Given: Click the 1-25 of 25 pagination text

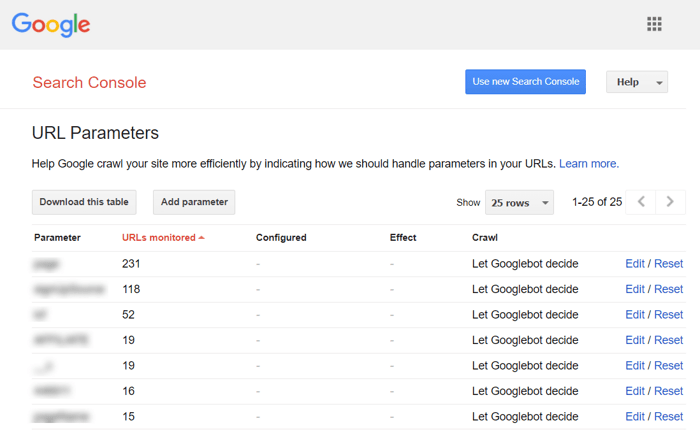Looking at the screenshot, I should point(597,202).
